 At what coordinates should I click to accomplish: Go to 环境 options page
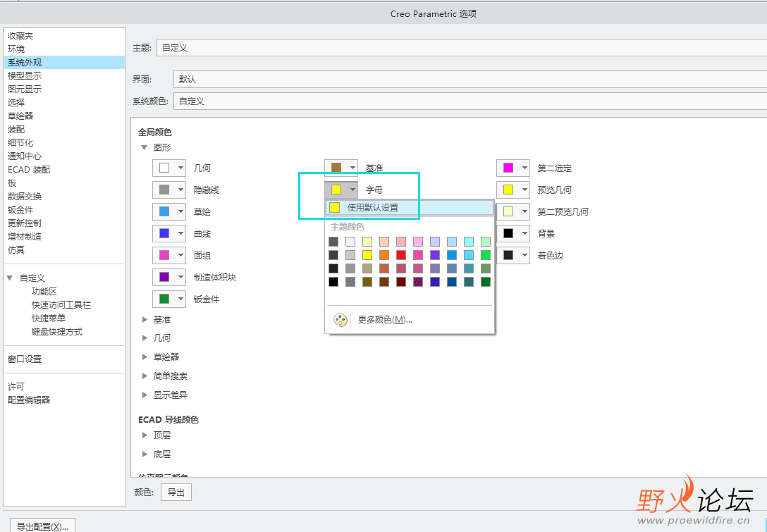[16, 49]
